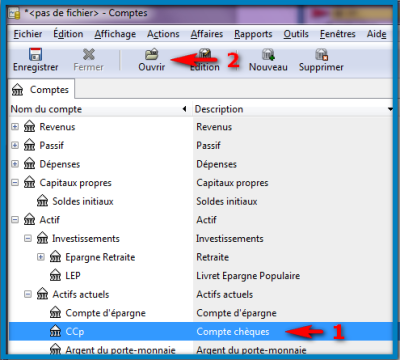Click the GnuCash icon in title bar
Viewport: 400px width, 360px height.
coord(14,14)
